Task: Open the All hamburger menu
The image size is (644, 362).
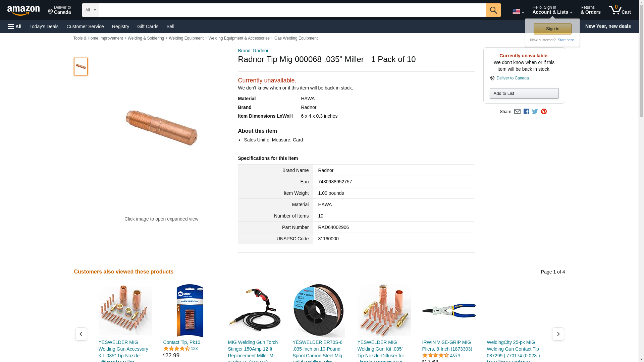Action: click(x=15, y=26)
